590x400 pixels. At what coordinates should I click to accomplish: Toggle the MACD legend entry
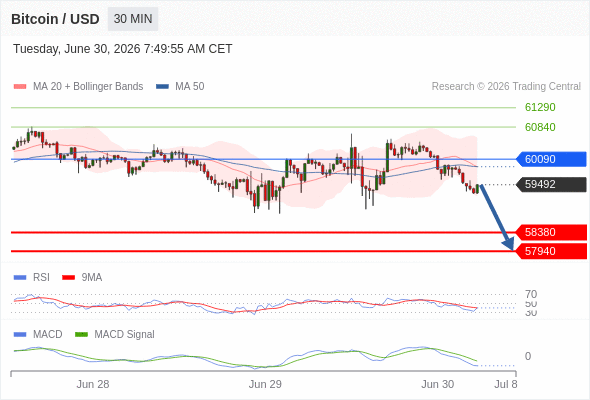pyautogui.click(x=38, y=334)
